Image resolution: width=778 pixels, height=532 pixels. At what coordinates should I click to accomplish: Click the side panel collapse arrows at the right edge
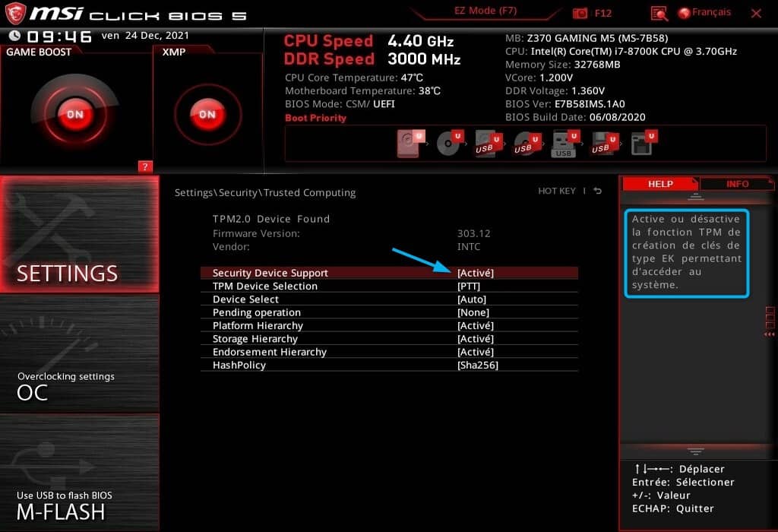click(770, 334)
